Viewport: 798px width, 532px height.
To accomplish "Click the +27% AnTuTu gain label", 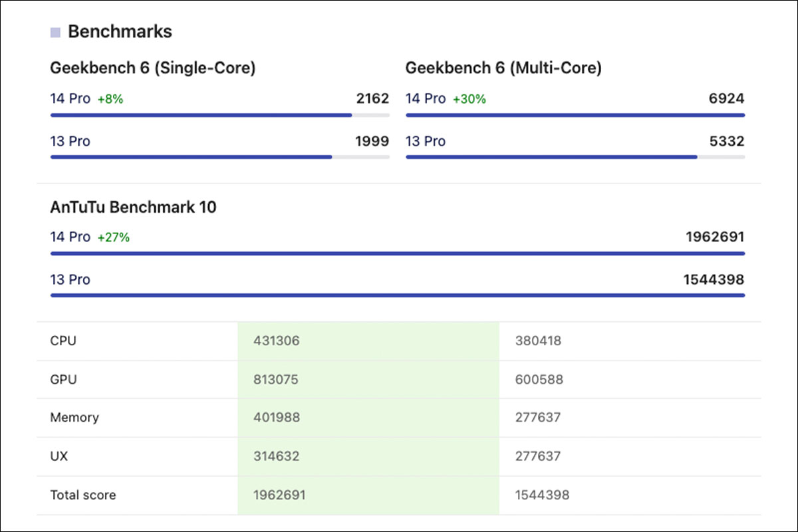I will coord(114,237).
